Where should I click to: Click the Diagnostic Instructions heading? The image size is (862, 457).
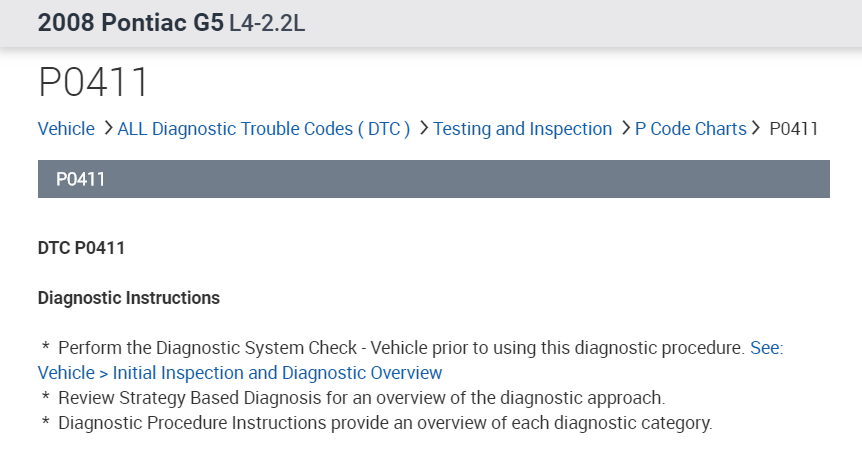click(128, 298)
